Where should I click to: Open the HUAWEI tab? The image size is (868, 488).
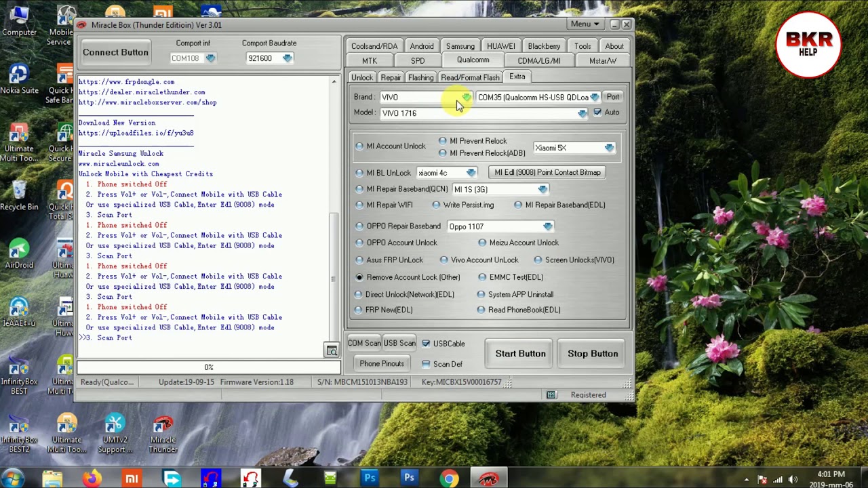(x=501, y=46)
